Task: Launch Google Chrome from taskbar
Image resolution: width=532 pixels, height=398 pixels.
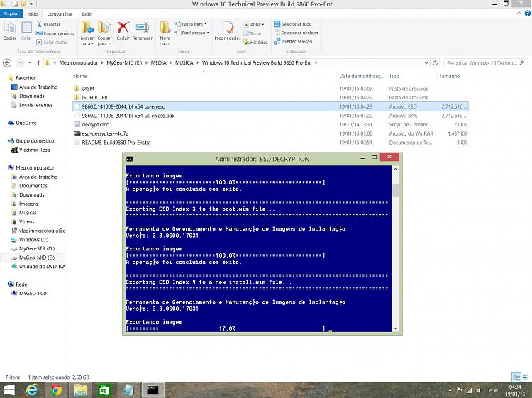Action: tap(56, 390)
